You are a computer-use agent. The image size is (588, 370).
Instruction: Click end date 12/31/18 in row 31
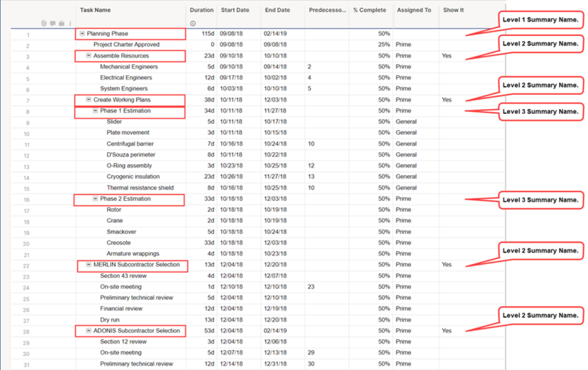pos(275,363)
